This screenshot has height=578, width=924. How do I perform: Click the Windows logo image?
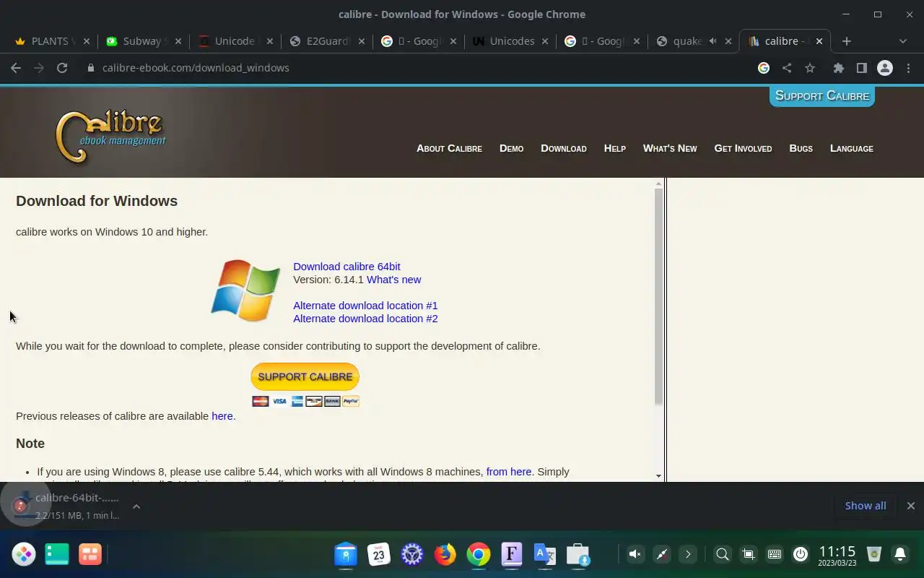pos(245,290)
